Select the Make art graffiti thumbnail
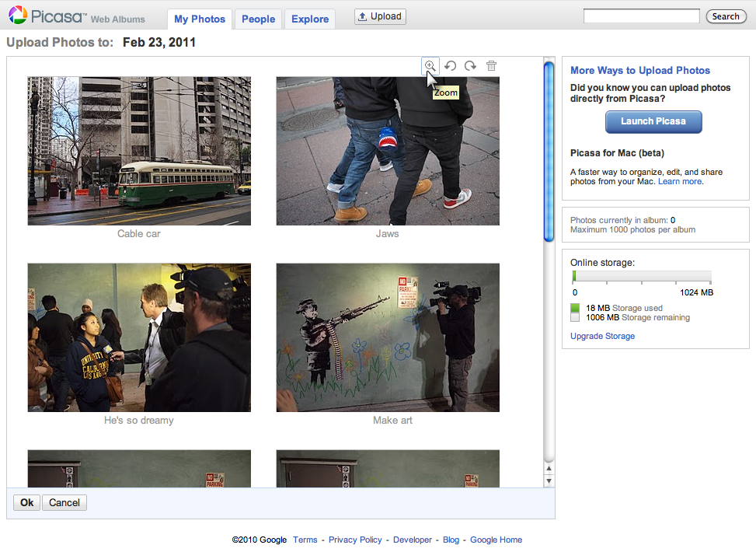 point(388,337)
